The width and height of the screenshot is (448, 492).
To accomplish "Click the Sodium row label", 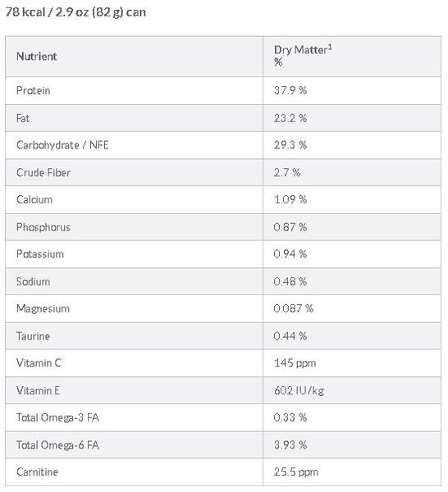I will pos(34,282).
